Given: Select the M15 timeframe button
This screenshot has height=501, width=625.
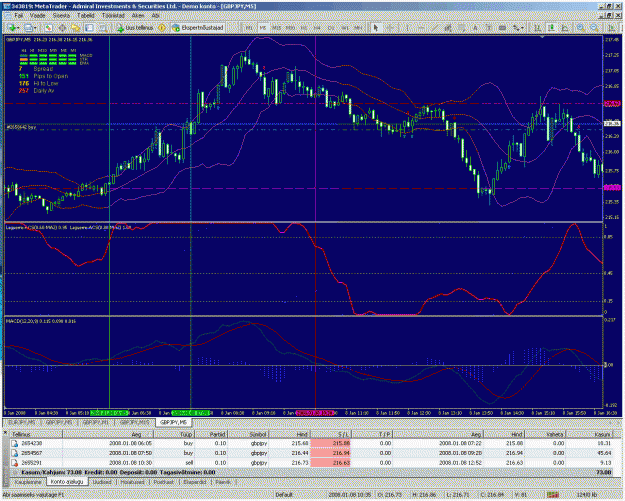Looking at the screenshot, I should coord(276,28).
